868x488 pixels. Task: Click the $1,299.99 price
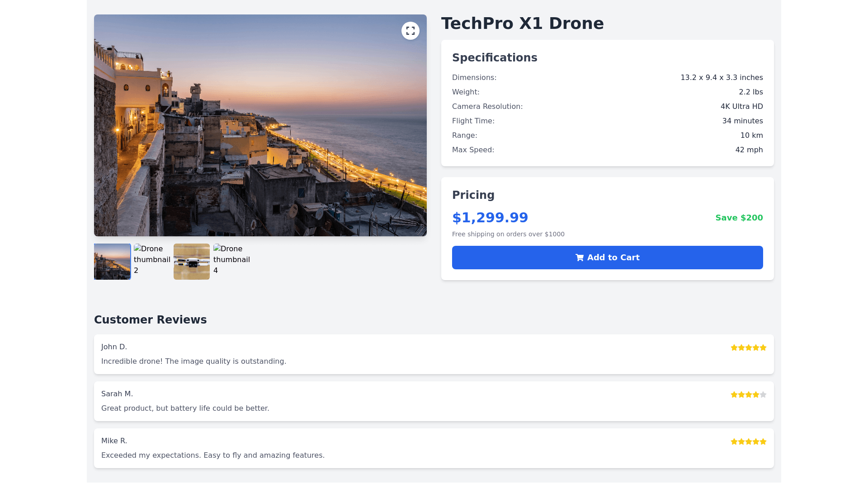(x=490, y=218)
